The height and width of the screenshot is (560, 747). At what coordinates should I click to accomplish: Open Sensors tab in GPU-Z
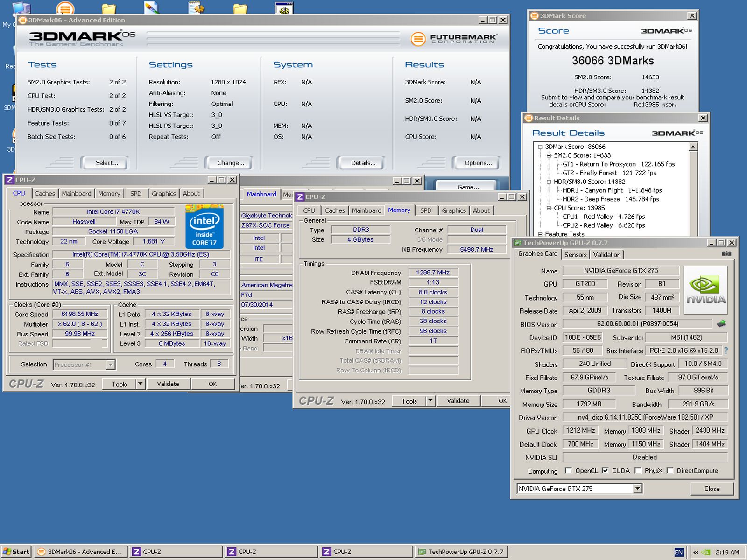(575, 255)
